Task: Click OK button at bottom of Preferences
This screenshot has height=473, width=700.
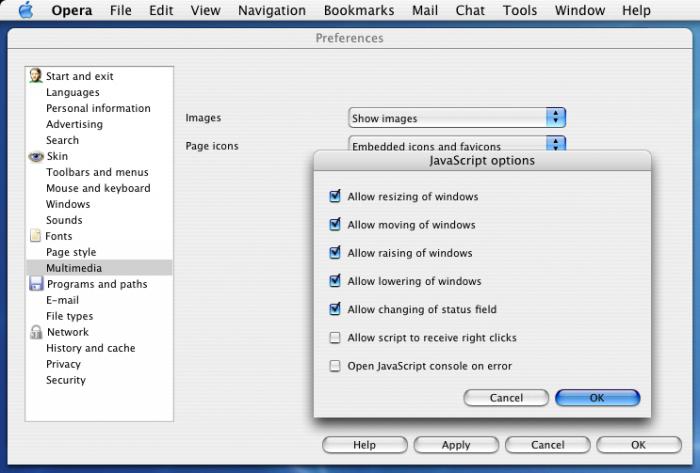Action: (x=638, y=445)
